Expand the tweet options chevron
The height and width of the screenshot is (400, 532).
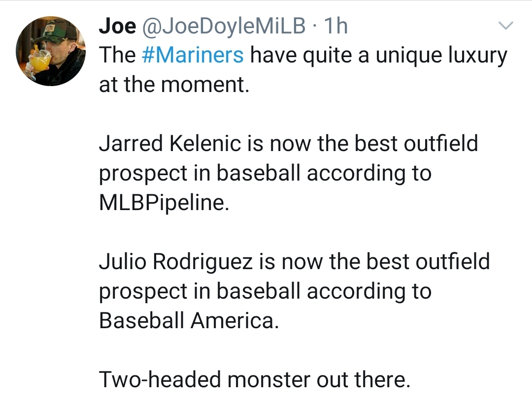(x=505, y=26)
